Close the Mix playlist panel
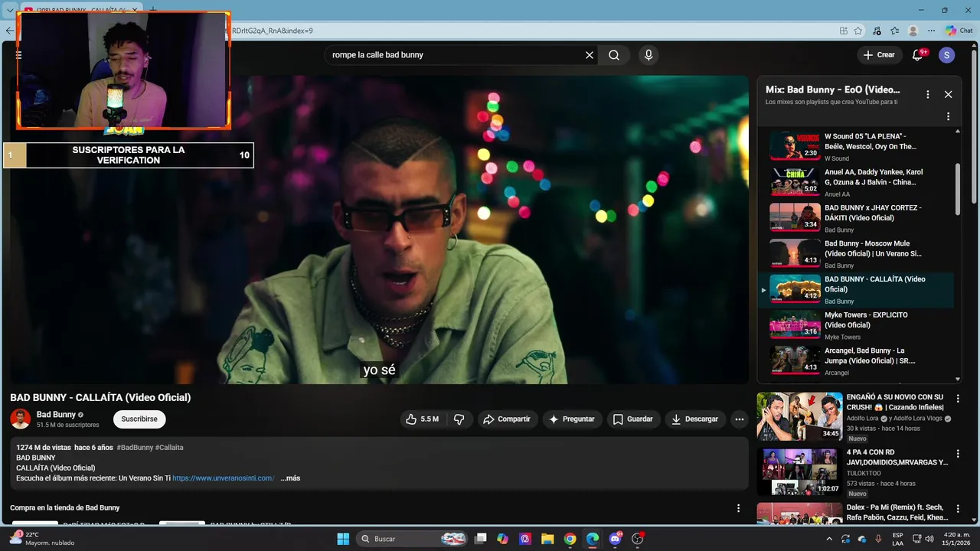This screenshot has width=980, height=551. [x=948, y=94]
